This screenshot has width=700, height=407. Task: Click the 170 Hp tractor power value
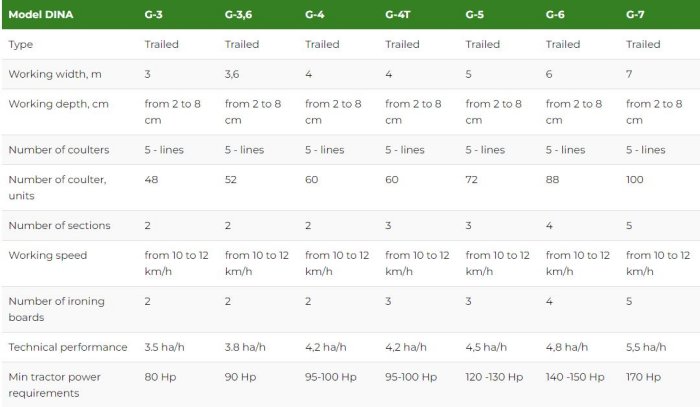click(x=643, y=377)
